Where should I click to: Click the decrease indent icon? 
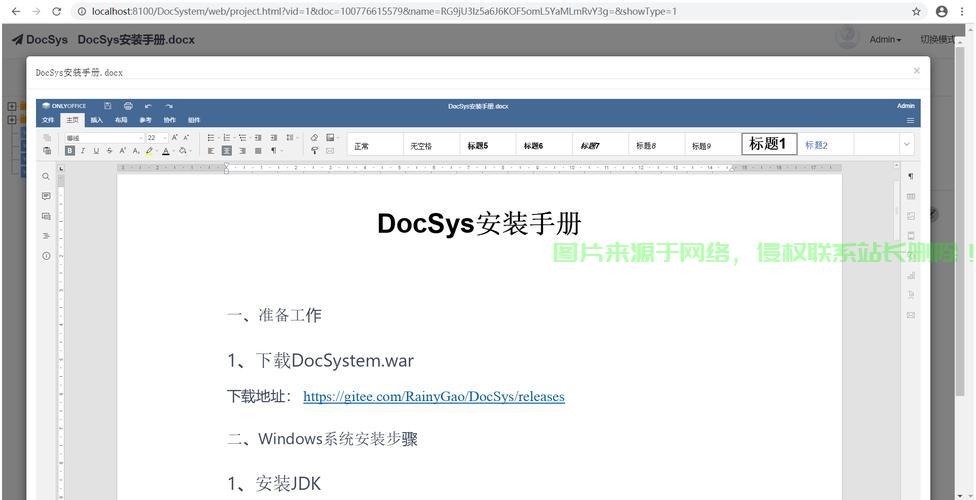pos(258,138)
